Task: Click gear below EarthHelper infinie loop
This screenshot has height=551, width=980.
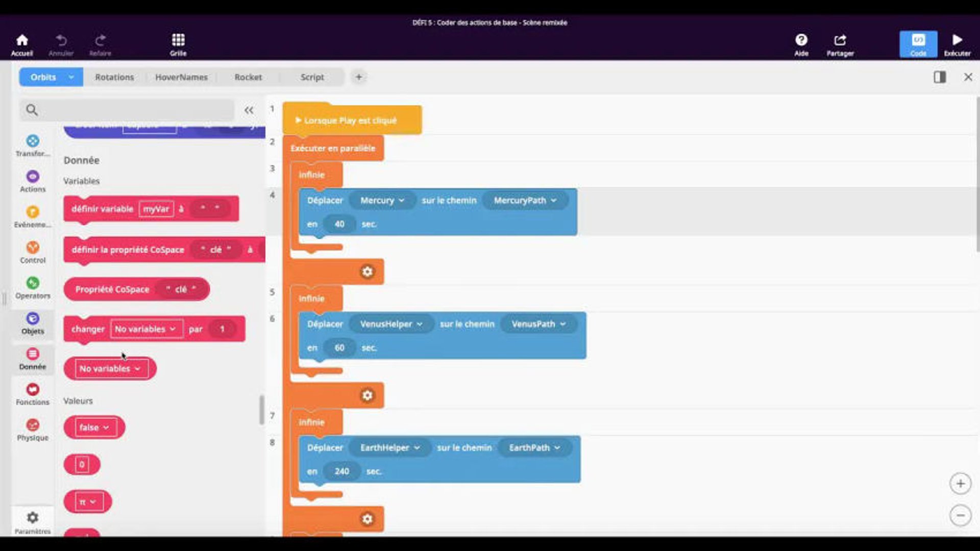Action: pos(367,519)
